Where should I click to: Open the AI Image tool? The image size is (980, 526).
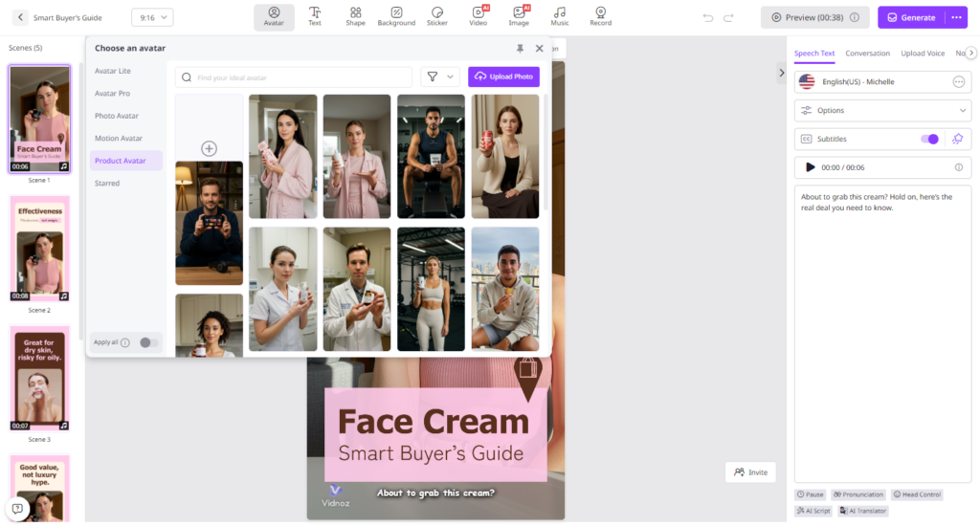pyautogui.click(x=519, y=17)
